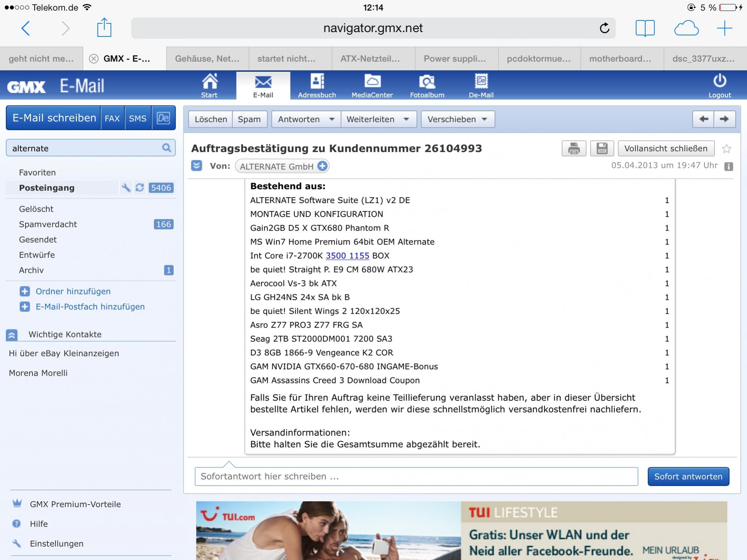Print the email with printer icon
747x560 pixels.
click(x=574, y=148)
